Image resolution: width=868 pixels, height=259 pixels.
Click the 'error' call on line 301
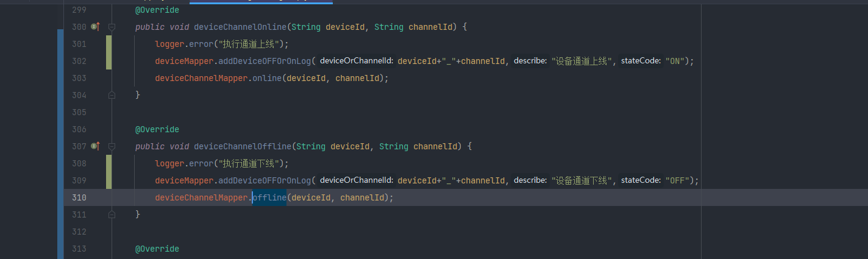(201, 44)
